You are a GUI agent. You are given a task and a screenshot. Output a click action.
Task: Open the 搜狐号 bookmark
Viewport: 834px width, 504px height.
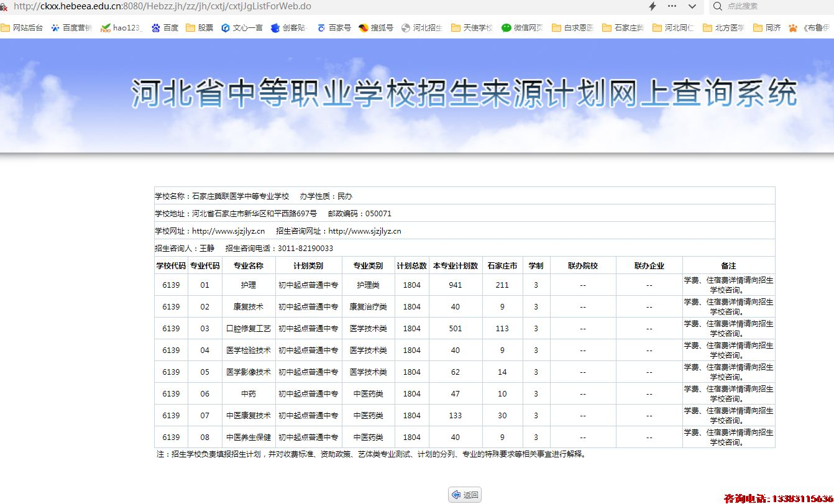tap(376, 28)
